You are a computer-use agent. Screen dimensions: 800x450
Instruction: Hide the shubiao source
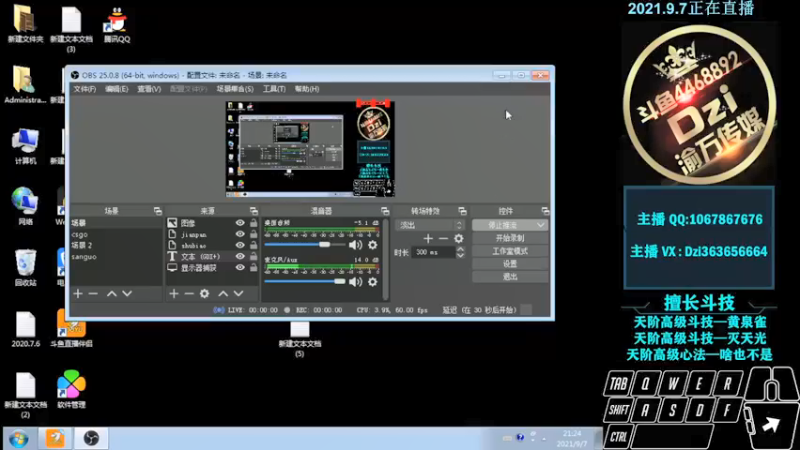(x=240, y=245)
